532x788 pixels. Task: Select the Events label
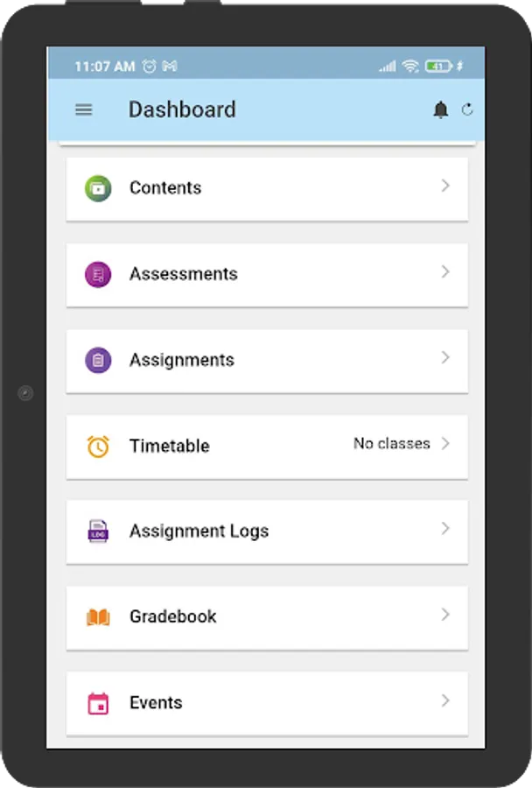pyautogui.click(x=156, y=703)
